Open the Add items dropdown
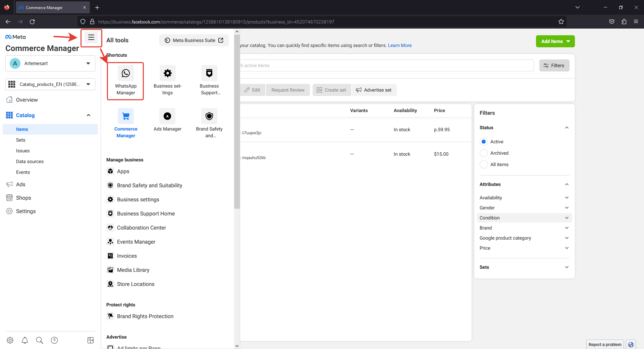Image resolution: width=644 pixels, height=349 pixels. pyautogui.click(x=555, y=41)
